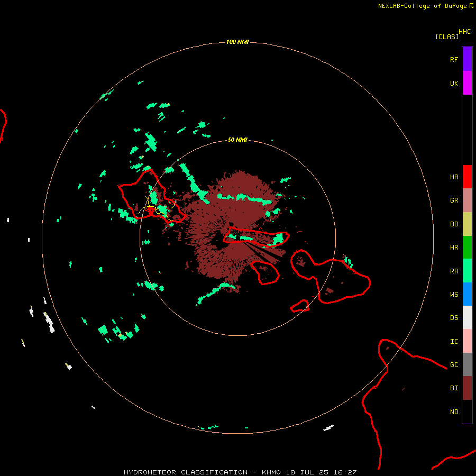Click the DS legend label

point(454,318)
